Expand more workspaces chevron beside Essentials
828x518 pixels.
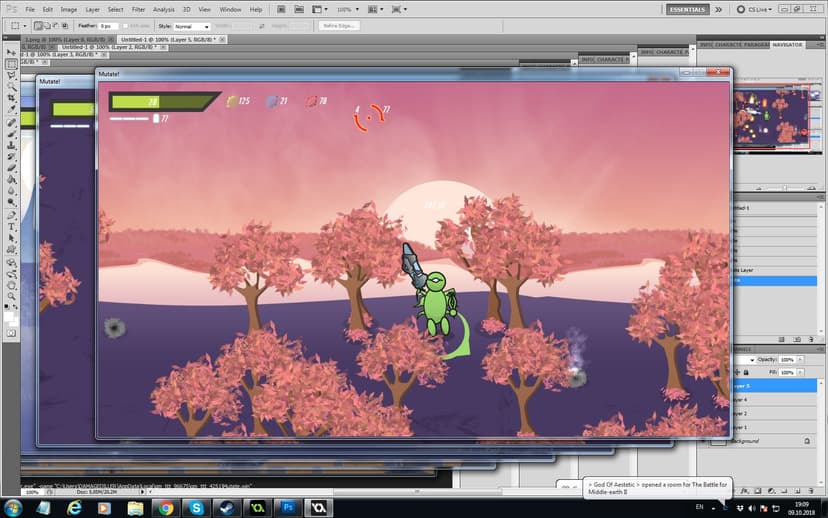coord(718,10)
